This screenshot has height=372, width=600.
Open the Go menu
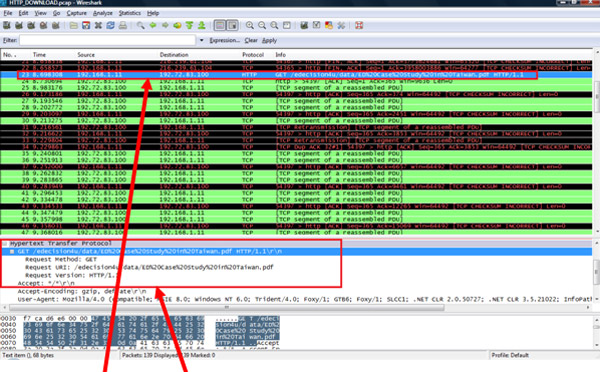point(57,13)
